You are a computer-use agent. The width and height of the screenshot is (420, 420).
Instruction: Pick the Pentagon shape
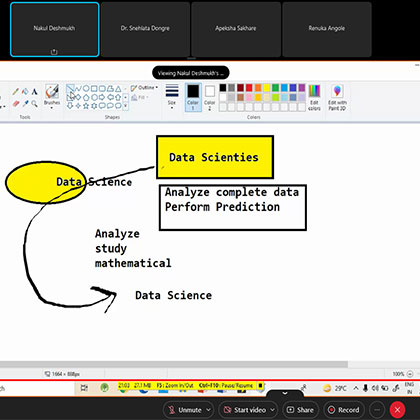point(86,97)
